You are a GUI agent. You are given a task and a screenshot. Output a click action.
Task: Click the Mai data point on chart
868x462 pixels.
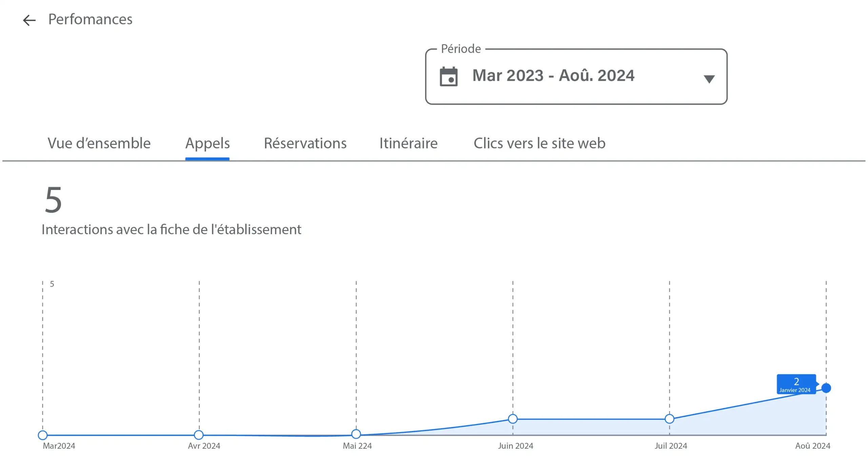pyautogui.click(x=356, y=434)
